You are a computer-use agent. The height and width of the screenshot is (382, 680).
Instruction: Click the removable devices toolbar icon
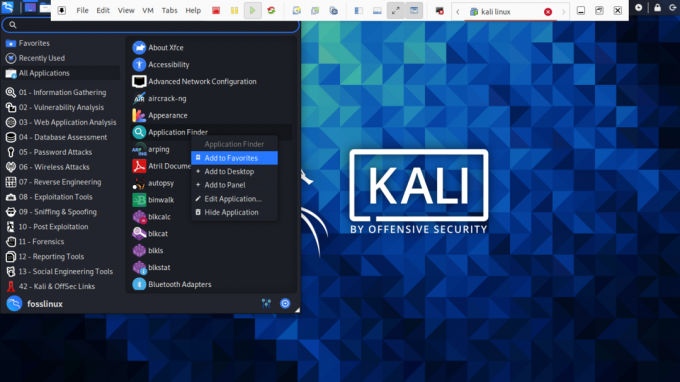[x=439, y=10]
